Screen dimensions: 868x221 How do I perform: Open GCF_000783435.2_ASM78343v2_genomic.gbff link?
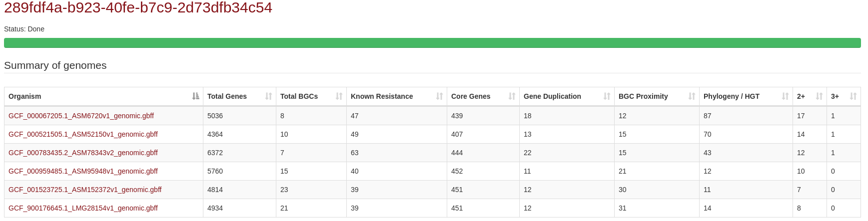click(x=83, y=153)
